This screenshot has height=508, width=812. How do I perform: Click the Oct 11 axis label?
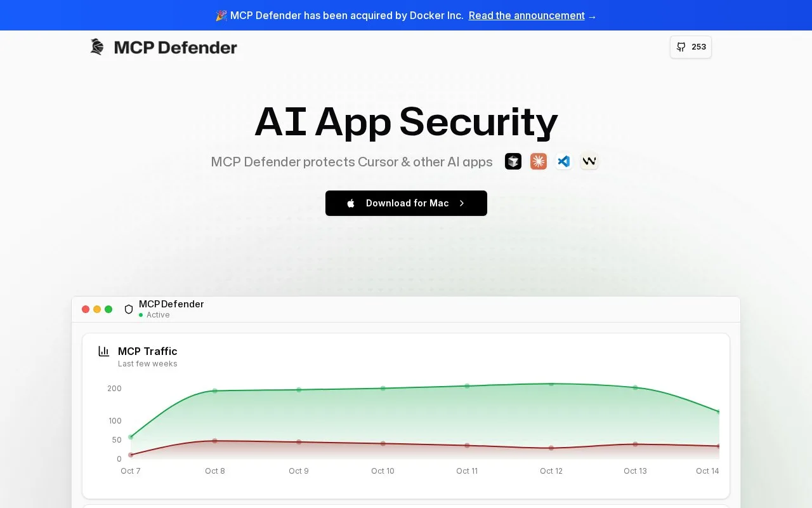pyautogui.click(x=467, y=471)
